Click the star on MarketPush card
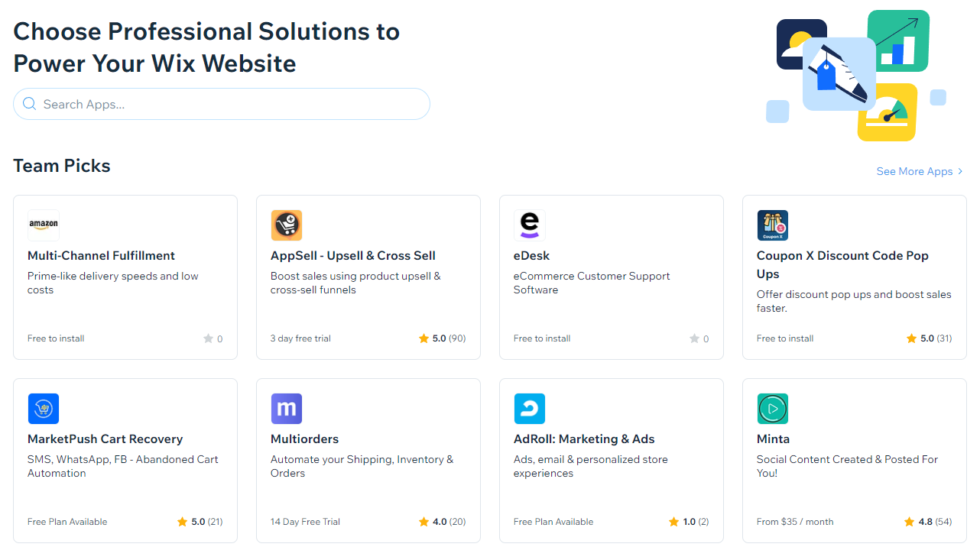980x560 pixels. (182, 522)
